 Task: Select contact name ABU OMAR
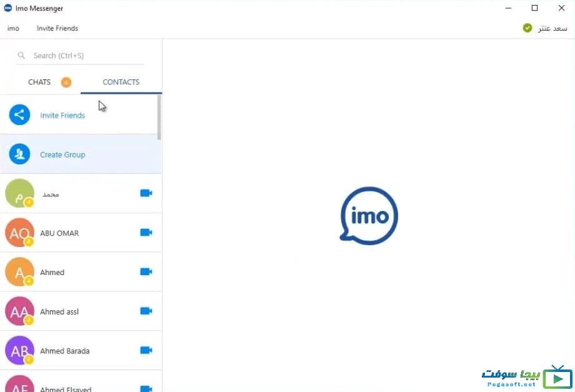tap(59, 233)
